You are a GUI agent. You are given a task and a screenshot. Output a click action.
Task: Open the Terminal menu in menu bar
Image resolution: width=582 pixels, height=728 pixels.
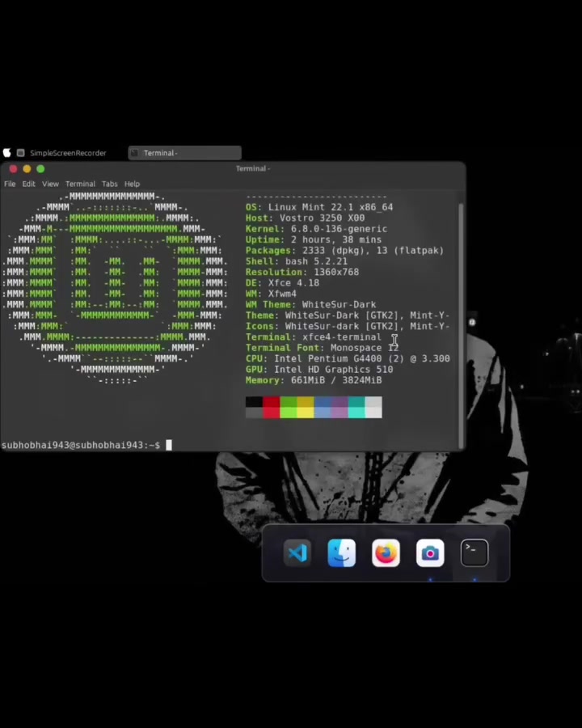click(80, 184)
